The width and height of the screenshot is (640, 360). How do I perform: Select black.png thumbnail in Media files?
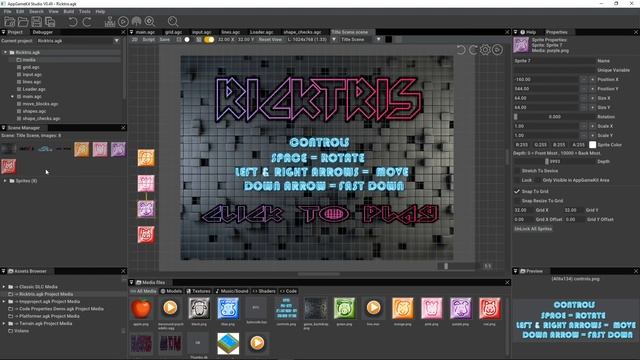pyautogui.click(x=199, y=308)
